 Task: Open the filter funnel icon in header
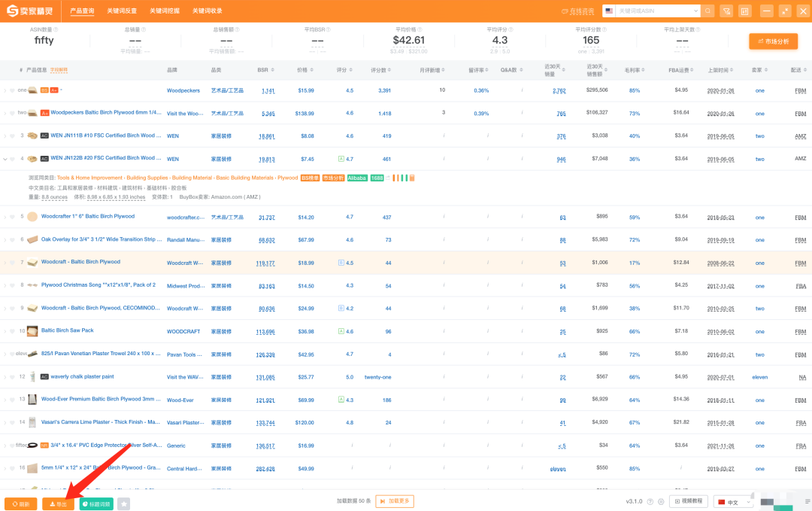(x=726, y=11)
